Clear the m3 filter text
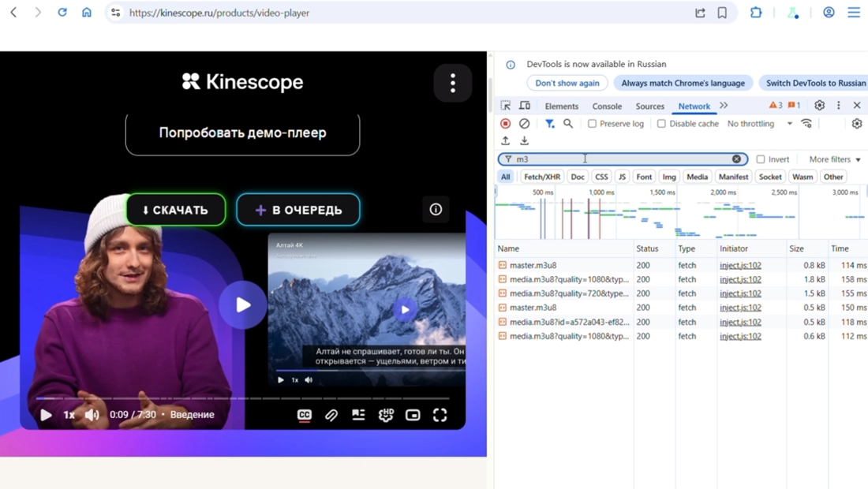The image size is (868, 489). click(x=736, y=159)
